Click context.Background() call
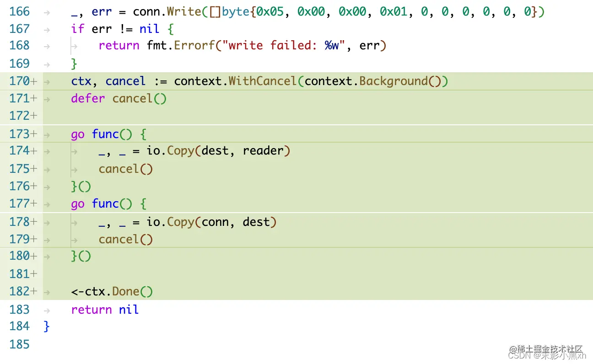 372,81
